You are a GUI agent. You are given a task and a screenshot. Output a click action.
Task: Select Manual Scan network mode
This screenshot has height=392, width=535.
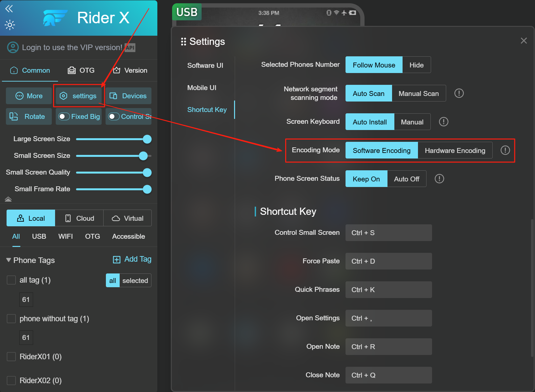coord(419,94)
